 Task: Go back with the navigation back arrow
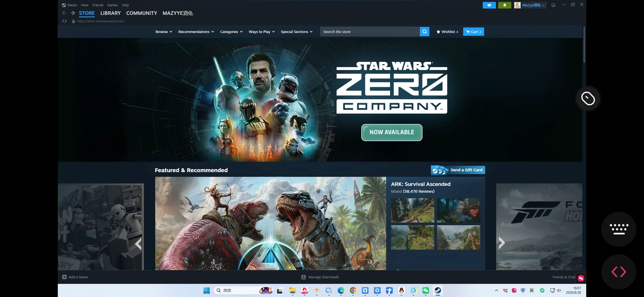pos(64,13)
